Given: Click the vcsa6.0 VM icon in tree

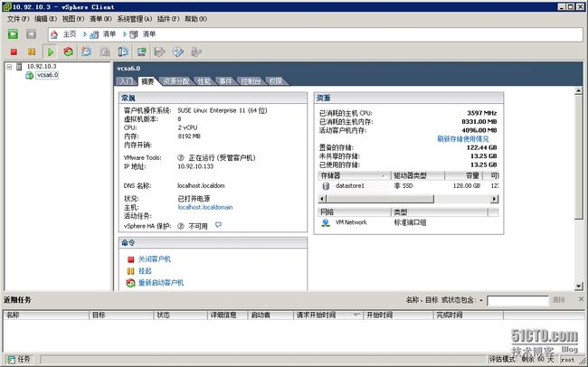Looking at the screenshot, I should (x=29, y=75).
